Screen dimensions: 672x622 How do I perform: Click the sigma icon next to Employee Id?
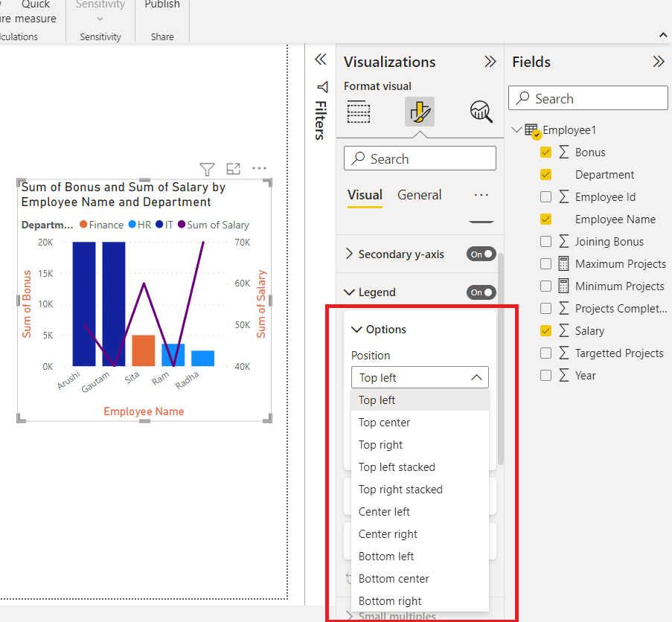pyautogui.click(x=564, y=196)
